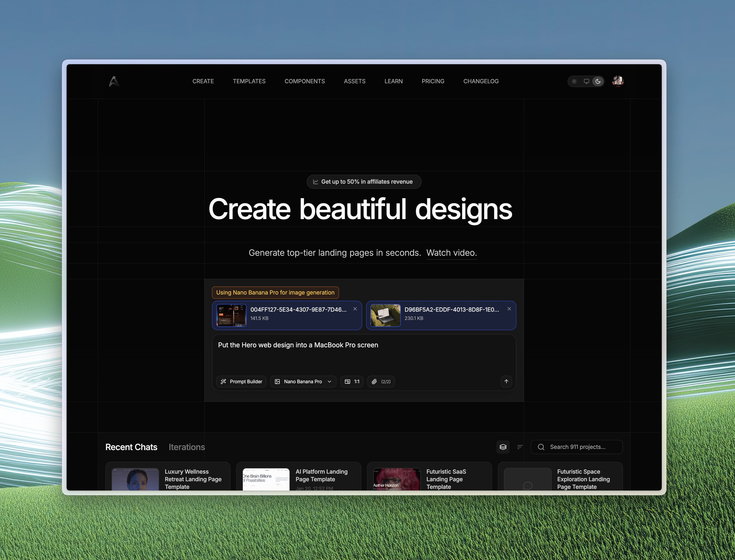The image size is (735, 560).
Task: Keep dark mode selected via the moon icon
Action: [598, 81]
